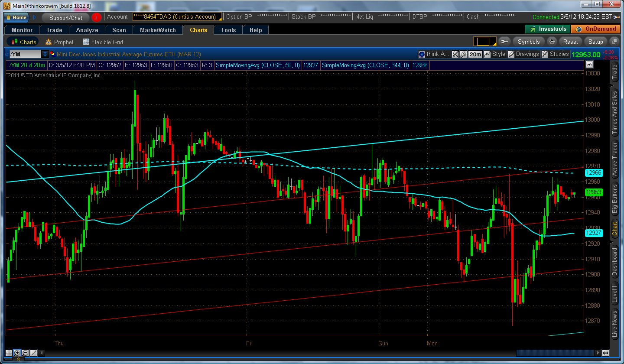This screenshot has width=624, height=364.
Task: Open the Times And Sales side tab
Action: click(x=614, y=113)
